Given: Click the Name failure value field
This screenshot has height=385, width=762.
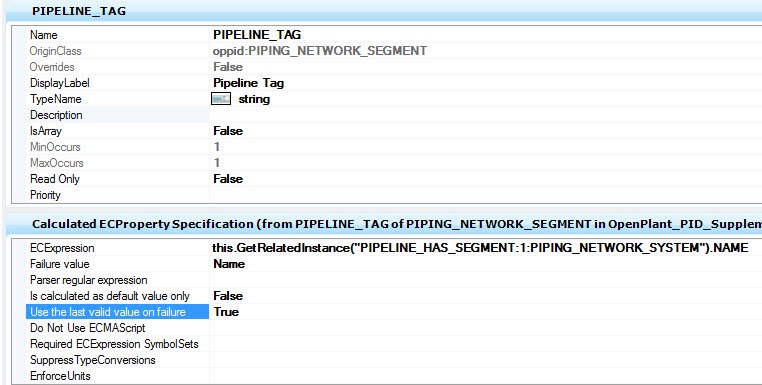Looking at the screenshot, I should 229,264.
